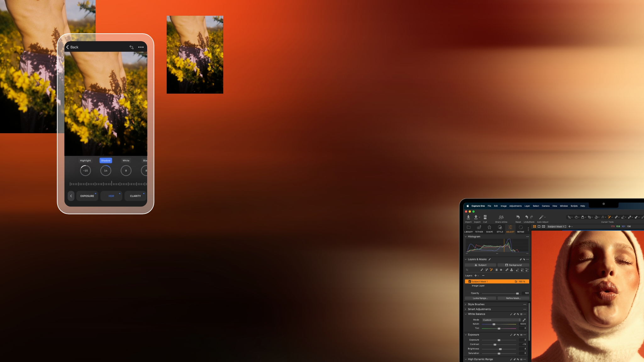Select the Refine mask tool
The height and width of the screenshot is (362, 644).
coord(514,298)
